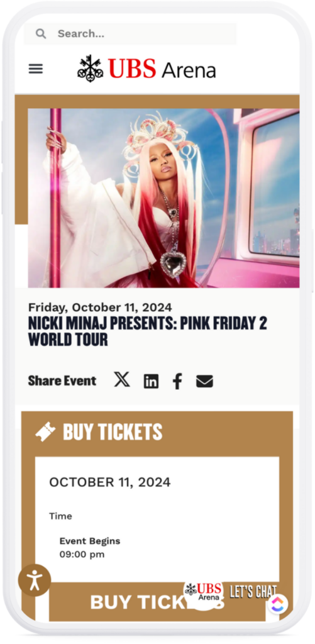Click the Buy Tickets section heading
Viewport: 315px width, 644px height.
(x=113, y=432)
